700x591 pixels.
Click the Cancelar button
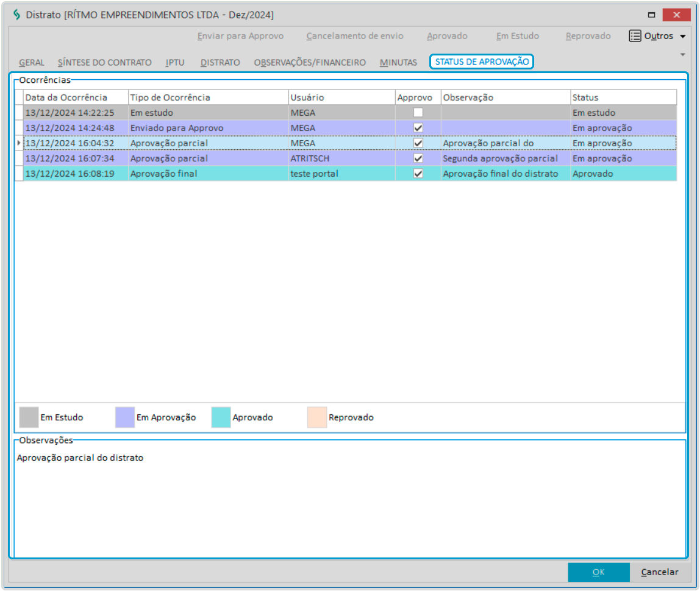(x=659, y=572)
